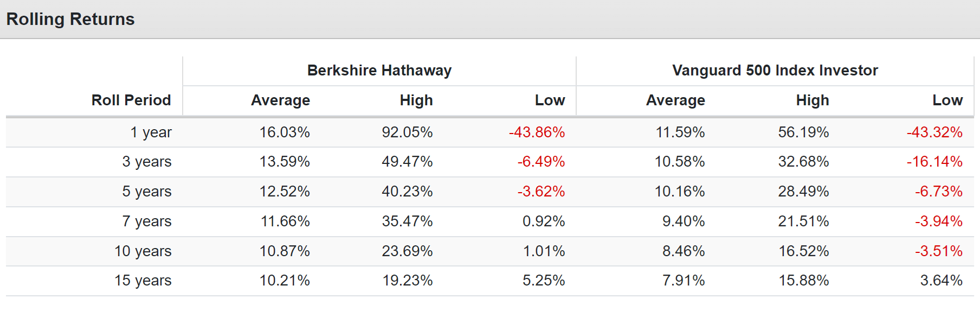Image resolution: width=980 pixels, height=311 pixels.
Task: Click the Roll Period column header
Action: click(x=131, y=100)
